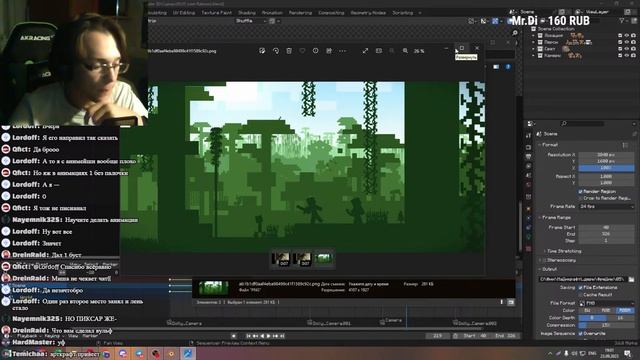Switch to the Compositing workspace tab
Screen dimensions: 640x360
tap(331, 13)
